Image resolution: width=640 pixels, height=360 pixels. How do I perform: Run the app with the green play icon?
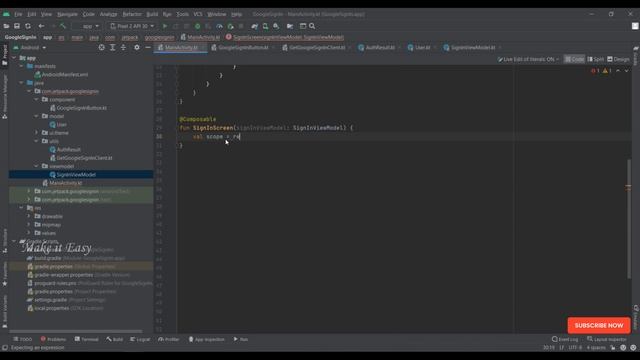click(x=165, y=26)
